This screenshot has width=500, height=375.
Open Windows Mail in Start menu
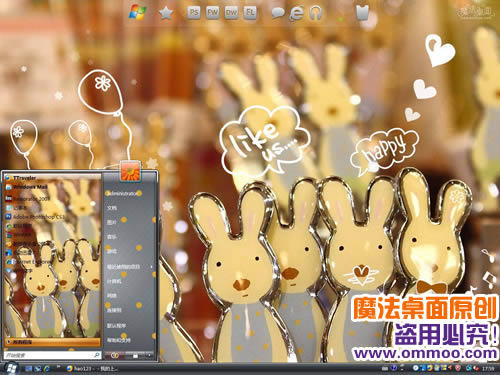[x=27, y=187]
